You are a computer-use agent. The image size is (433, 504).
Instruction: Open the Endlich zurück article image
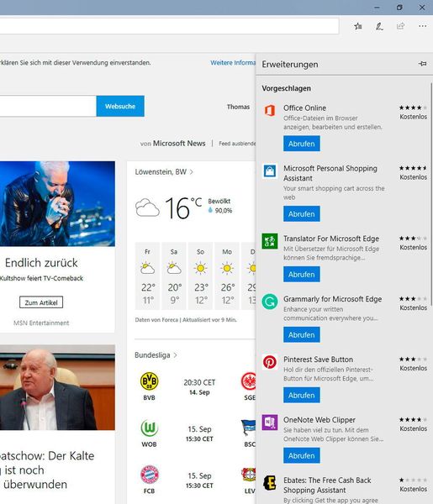coord(57,204)
